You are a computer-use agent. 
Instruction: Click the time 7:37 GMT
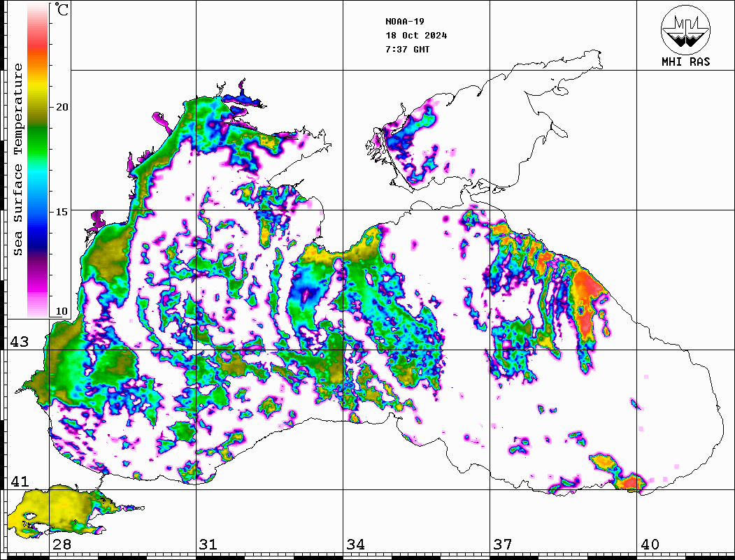pos(407,49)
